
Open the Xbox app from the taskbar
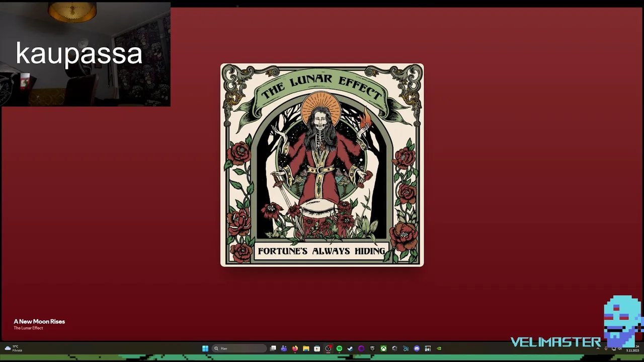tap(383, 348)
